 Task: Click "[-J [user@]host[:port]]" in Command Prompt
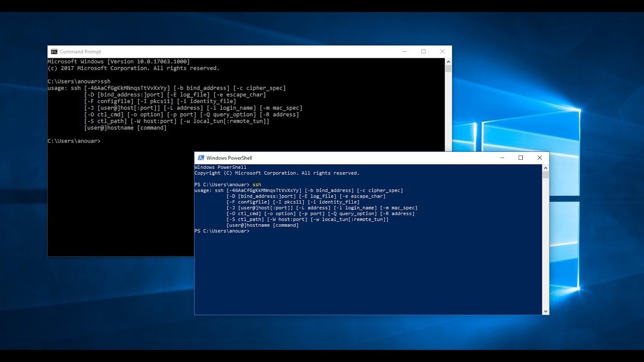click(122, 108)
